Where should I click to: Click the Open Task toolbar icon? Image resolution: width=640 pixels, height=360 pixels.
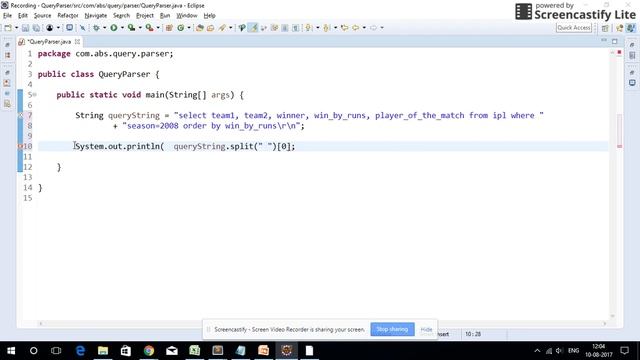pyautogui.click(x=211, y=28)
